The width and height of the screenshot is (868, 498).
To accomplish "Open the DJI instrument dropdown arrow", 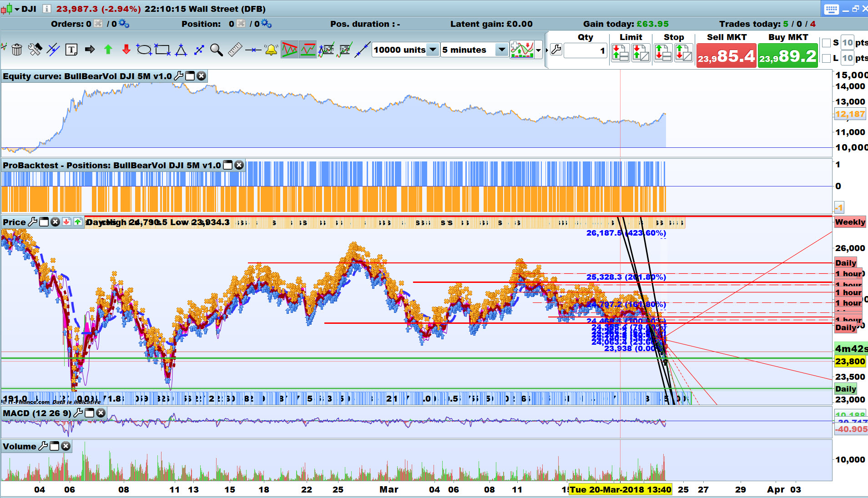I will coord(17,9).
